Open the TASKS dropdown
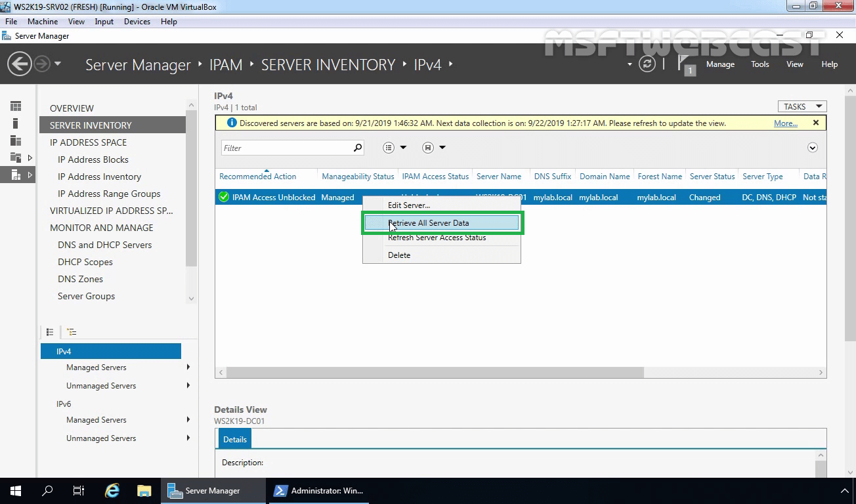Viewport: 856px width, 504px height. coord(802,106)
